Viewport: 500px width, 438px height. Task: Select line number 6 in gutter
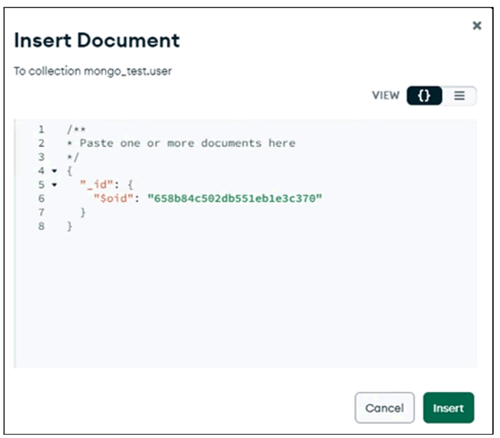coord(41,198)
